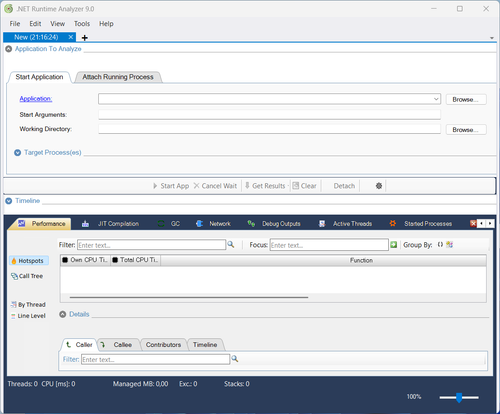Click the red close icon on results tab strip

(473, 223)
